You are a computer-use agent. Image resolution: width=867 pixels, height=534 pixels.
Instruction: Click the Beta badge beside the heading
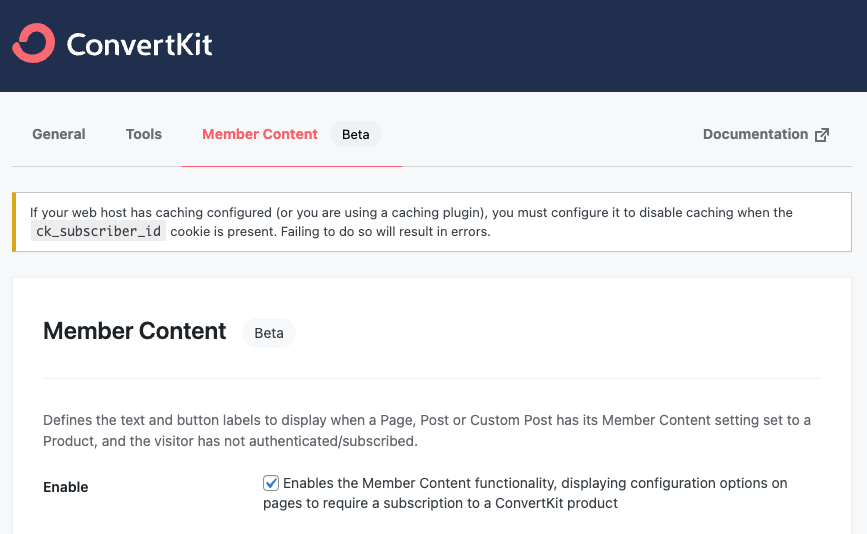[269, 333]
